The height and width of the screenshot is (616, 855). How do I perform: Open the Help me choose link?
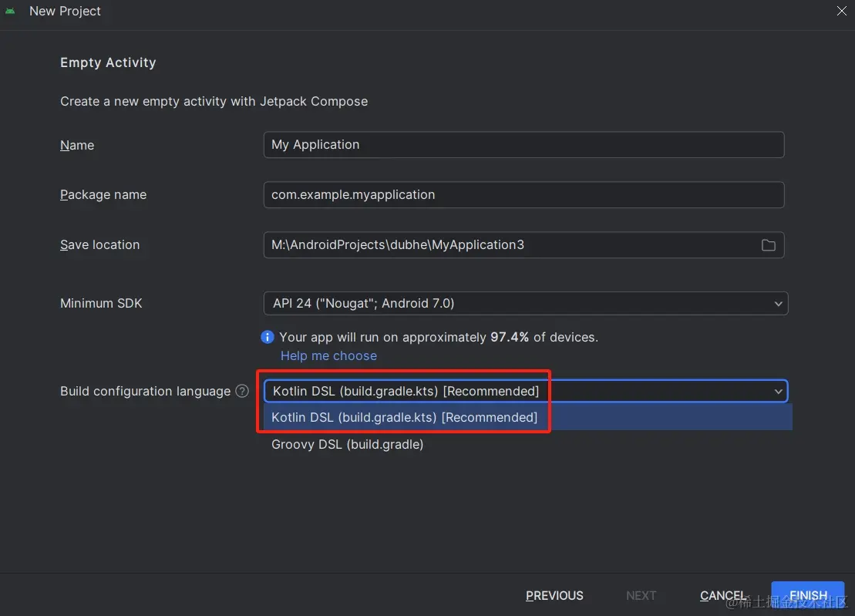(328, 355)
